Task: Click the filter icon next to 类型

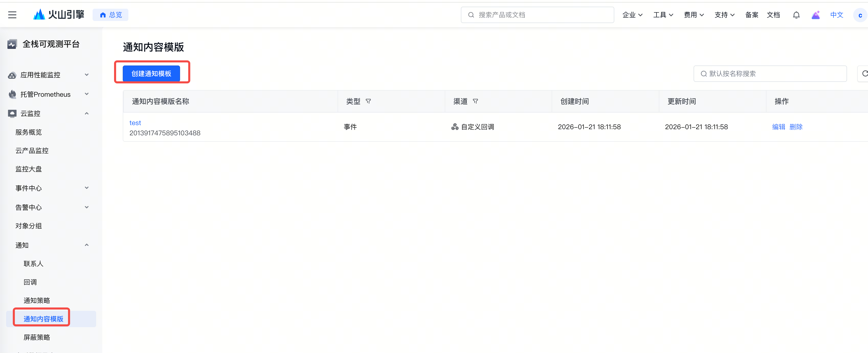Action: point(368,101)
